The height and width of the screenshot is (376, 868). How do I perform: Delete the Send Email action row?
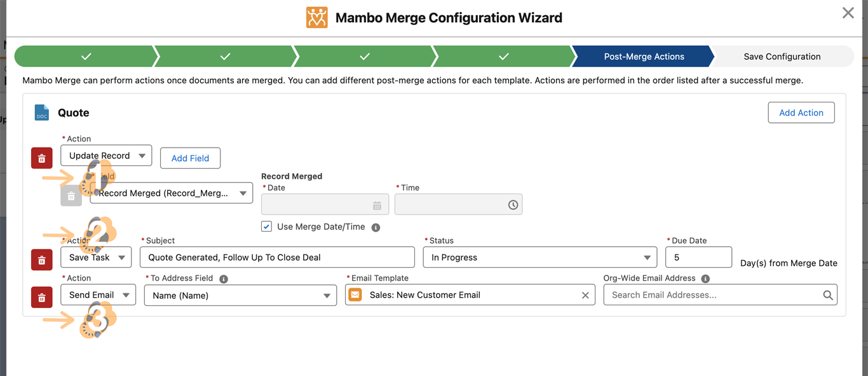click(x=42, y=298)
